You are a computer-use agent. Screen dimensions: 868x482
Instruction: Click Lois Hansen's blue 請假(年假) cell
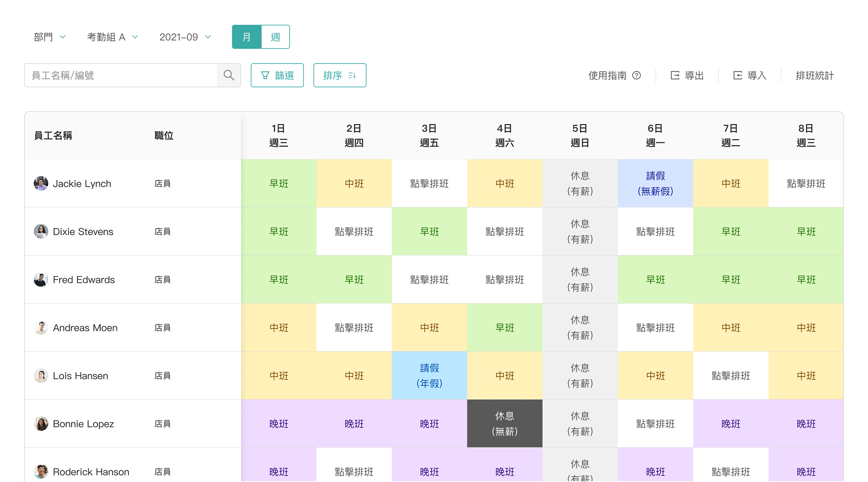tap(429, 375)
